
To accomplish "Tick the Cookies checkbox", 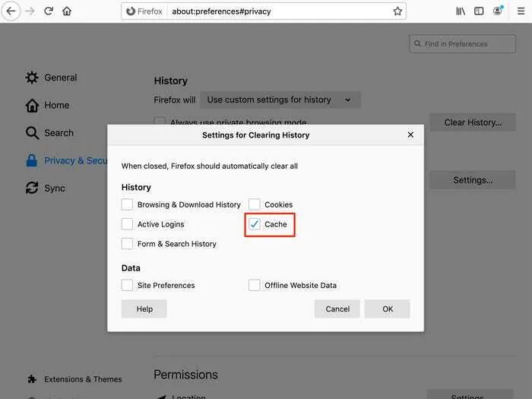I will pos(254,204).
